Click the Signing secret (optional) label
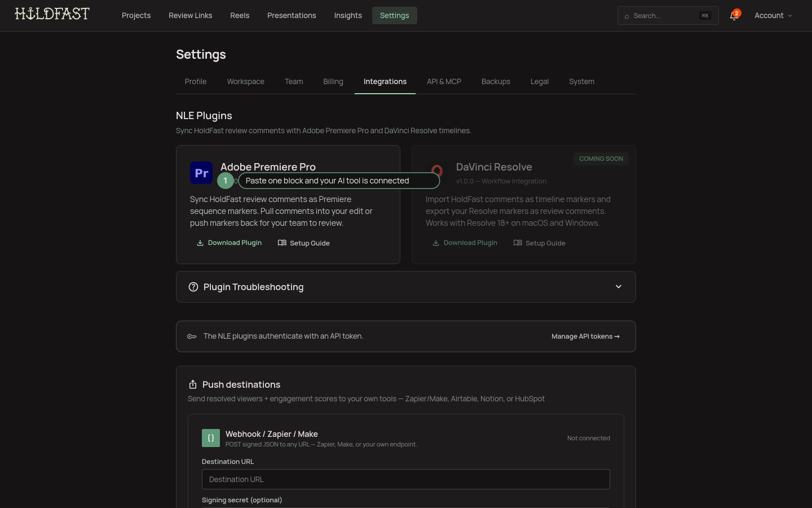This screenshot has height=508, width=812. pos(242,500)
